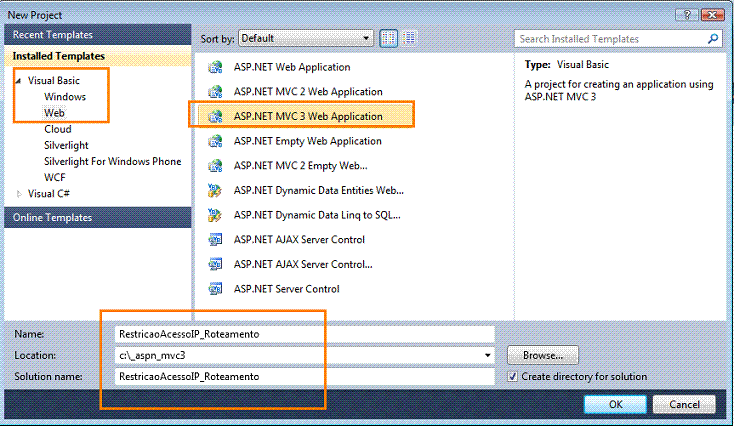Screen dimensions: 734x426
Task: Select ASP.NET Dynamic Data Linq to SQL... template
Action: click(317, 215)
